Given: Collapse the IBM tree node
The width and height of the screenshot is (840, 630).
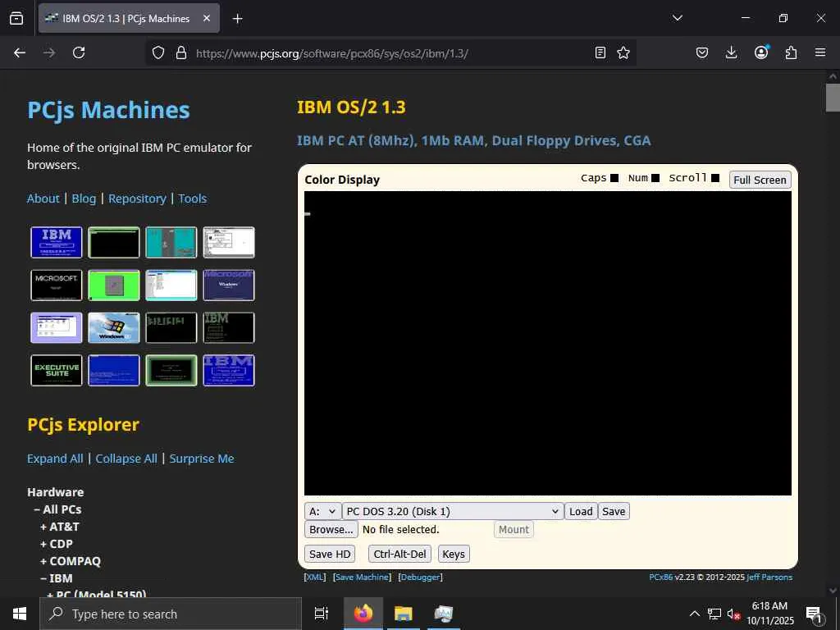Looking at the screenshot, I should click(x=57, y=578).
